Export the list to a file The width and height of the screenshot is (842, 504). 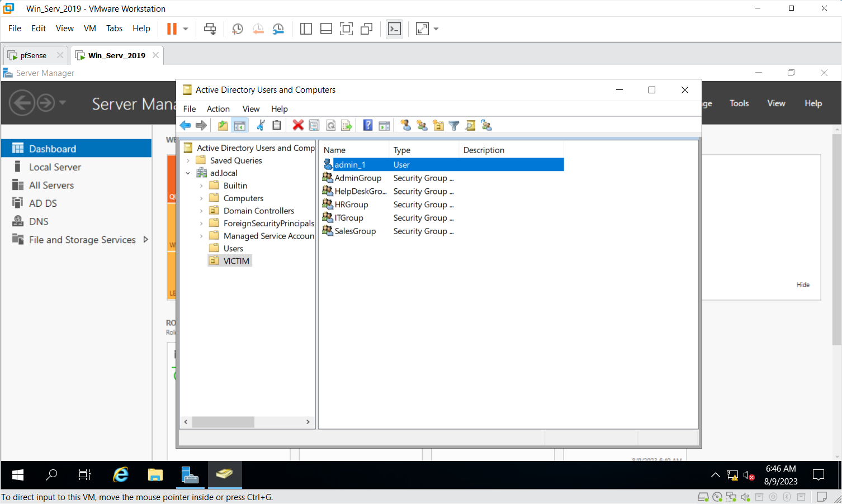347,125
